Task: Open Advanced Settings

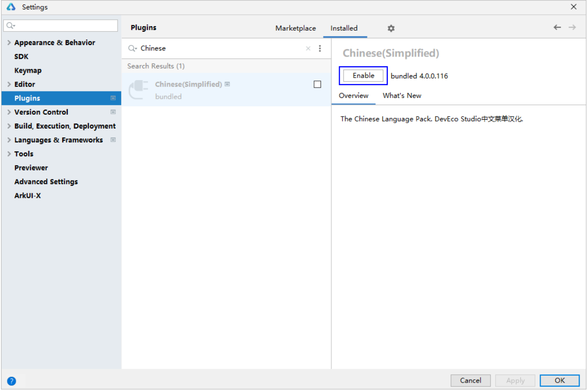Action: point(46,182)
